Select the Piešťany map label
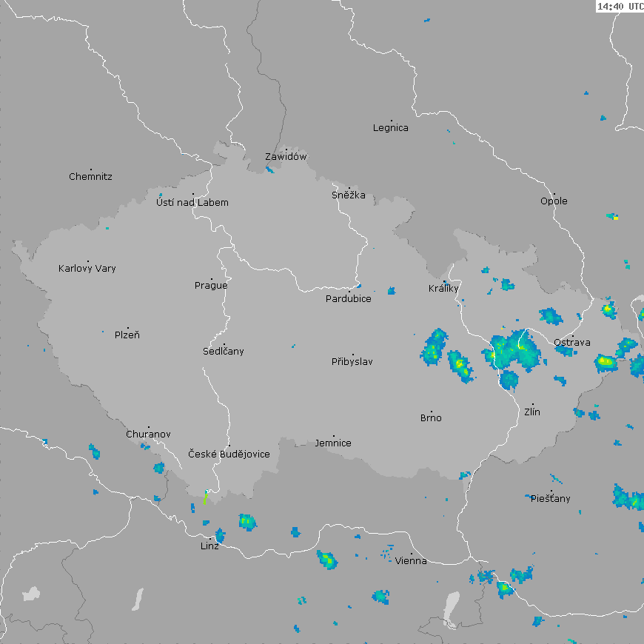This screenshot has height=644, width=644. (x=551, y=499)
